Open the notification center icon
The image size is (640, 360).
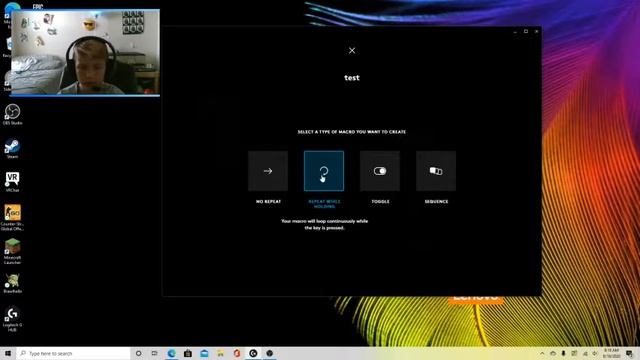coord(629,353)
